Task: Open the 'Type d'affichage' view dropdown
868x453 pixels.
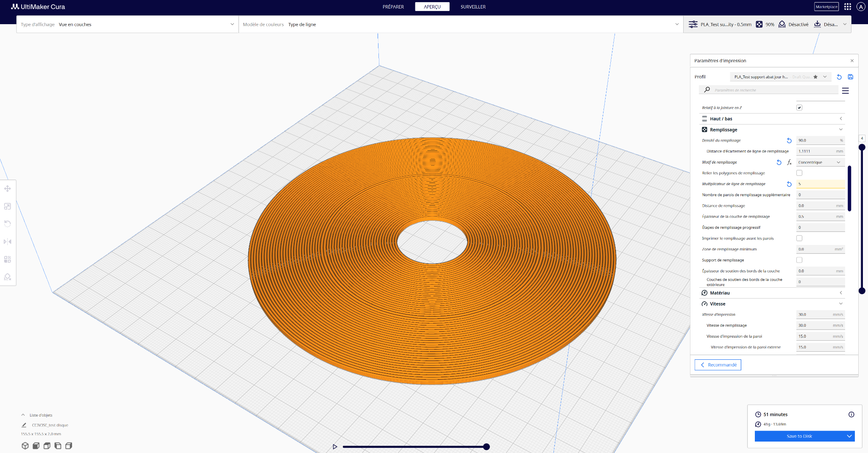Action: [x=128, y=25]
